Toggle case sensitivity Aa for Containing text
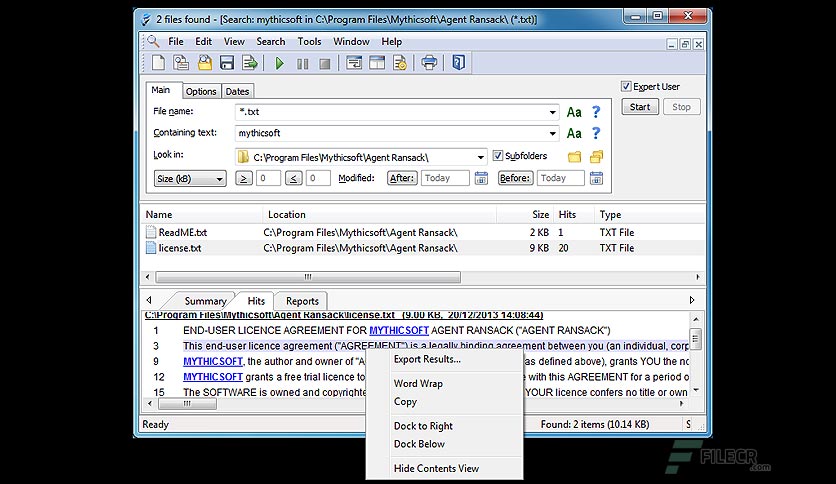836x484 pixels. [574, 133]
